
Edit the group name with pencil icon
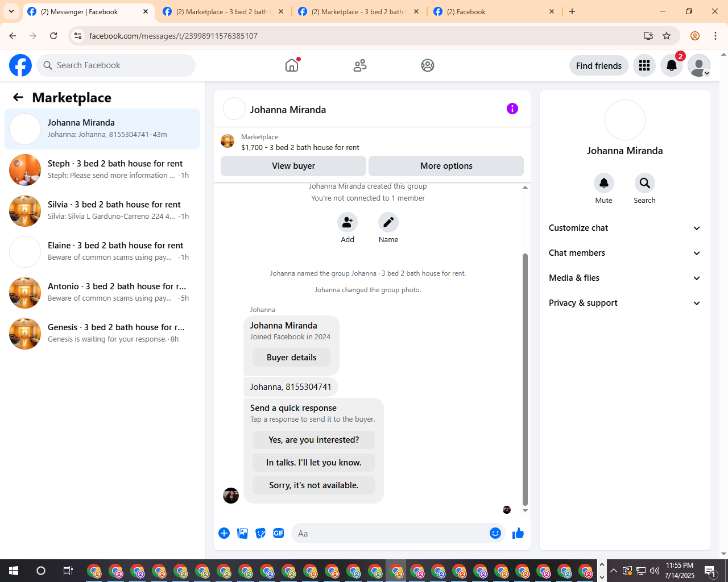388,222
